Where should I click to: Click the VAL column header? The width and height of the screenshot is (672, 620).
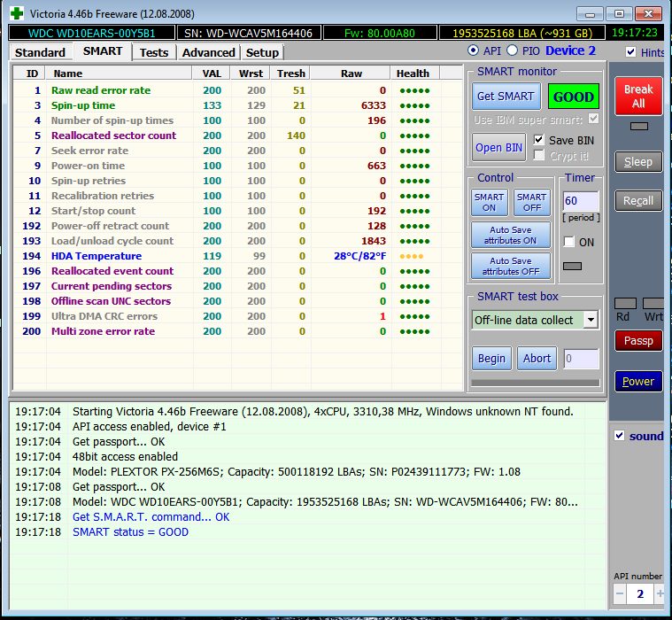pos(212,74)
